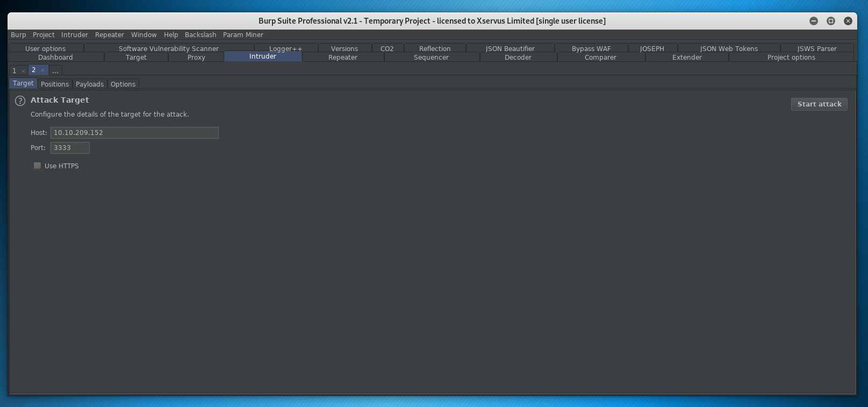Open the CO2 tab
The height and width of the screenshot is (407, 868).
(x=387, y=48)
